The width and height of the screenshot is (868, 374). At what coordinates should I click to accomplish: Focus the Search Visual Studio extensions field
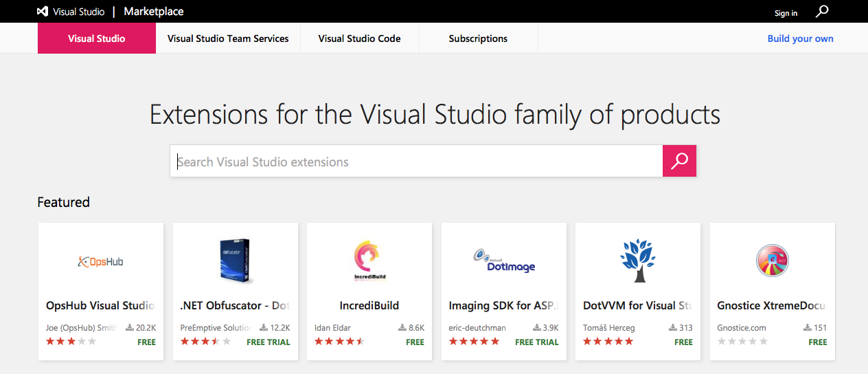pyautogui.click(x=416, y=161)
